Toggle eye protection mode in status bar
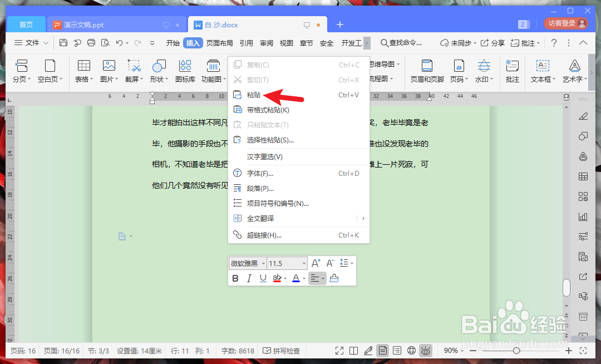 click(x=426, y=351)
